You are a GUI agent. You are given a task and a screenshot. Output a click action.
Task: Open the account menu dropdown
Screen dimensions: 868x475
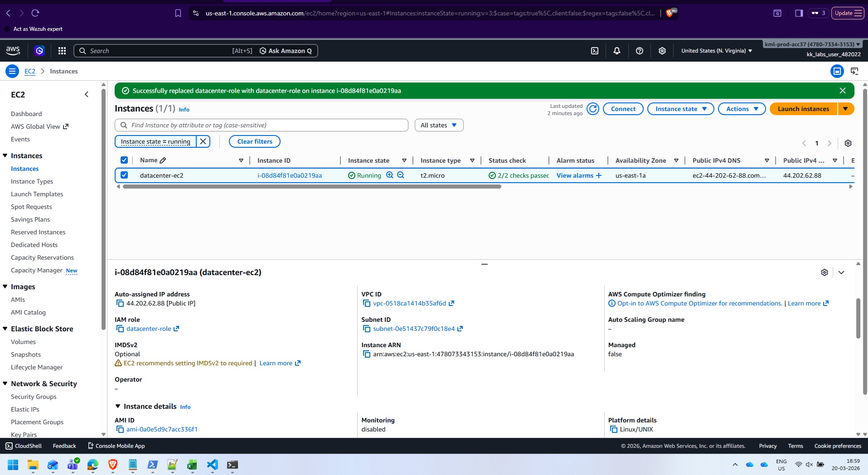coord(812,44)
